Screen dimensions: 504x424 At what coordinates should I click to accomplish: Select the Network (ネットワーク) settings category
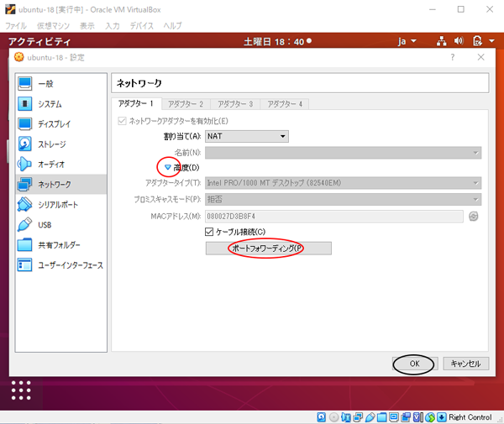tap(60, 185)
